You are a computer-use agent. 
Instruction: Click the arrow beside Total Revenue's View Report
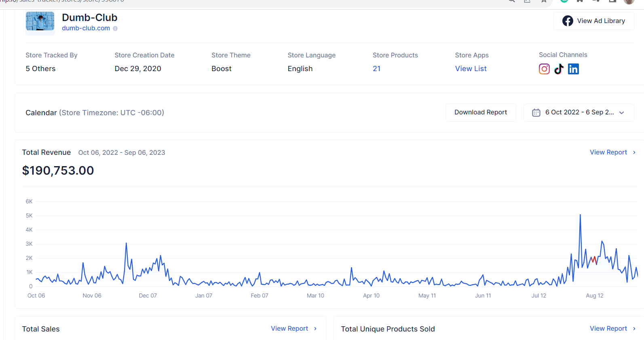pyautogui.click(x=634, y=152)
